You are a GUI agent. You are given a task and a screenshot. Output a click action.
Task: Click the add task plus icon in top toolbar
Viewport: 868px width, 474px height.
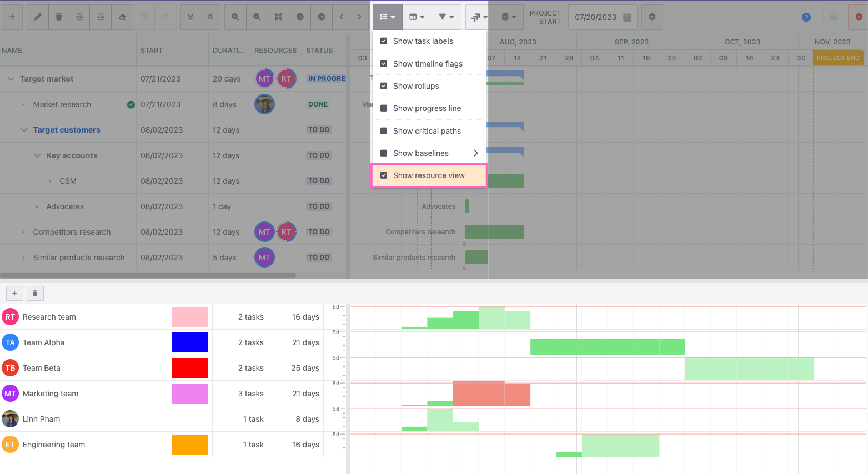12,17
